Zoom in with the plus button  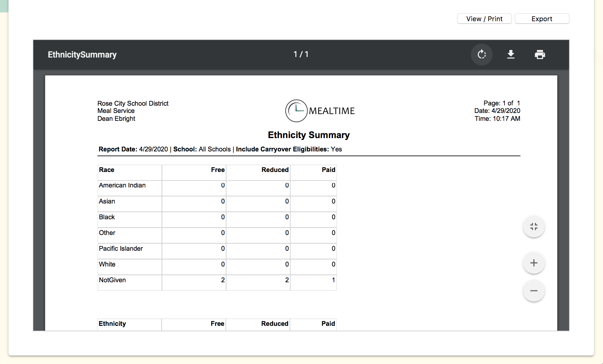pos(534,263)
